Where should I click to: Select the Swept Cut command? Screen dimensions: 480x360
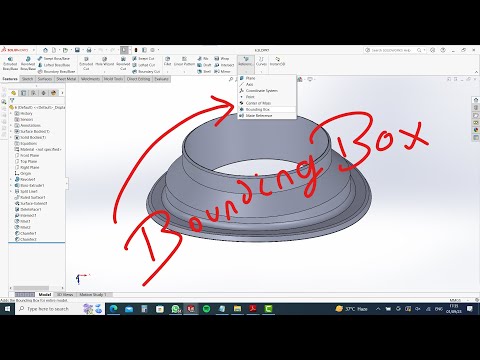(143, 58)
